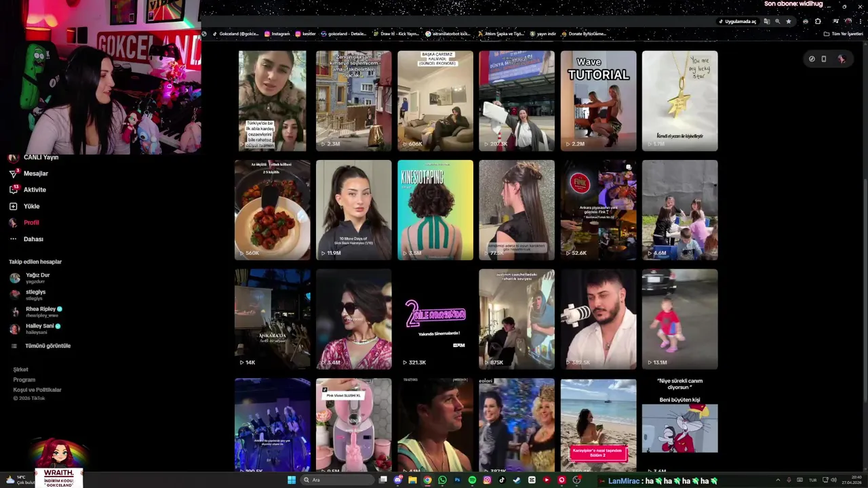868x488 pixels.
Task: Click the zoom magnifier icon in address bar
Action: pyautogui.click(x=778, y=22)
